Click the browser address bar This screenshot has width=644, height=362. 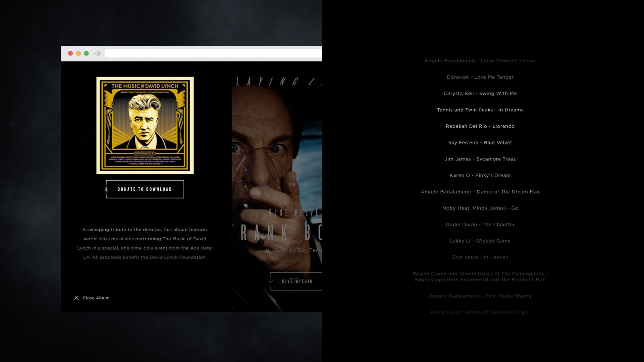pyautogui.click(x=213, y=53)
